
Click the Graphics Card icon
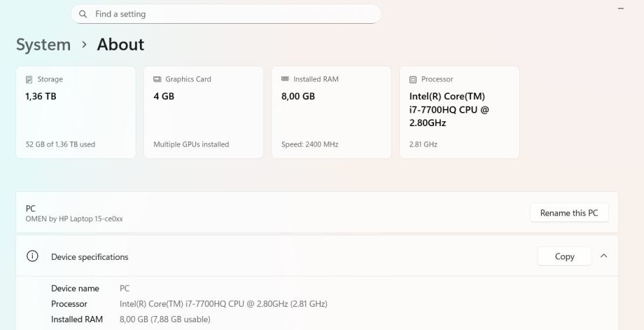point(157,80)
